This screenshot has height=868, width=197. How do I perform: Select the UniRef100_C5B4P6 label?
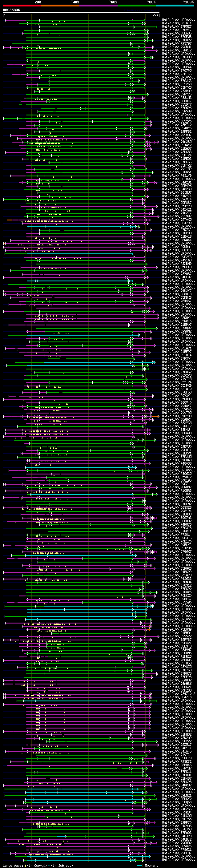click(176, 186)
